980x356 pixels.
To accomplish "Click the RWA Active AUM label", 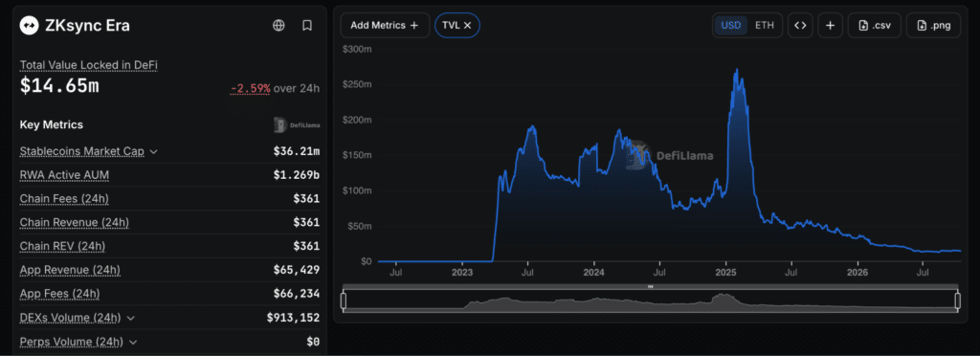I will (x=64, y=175).
